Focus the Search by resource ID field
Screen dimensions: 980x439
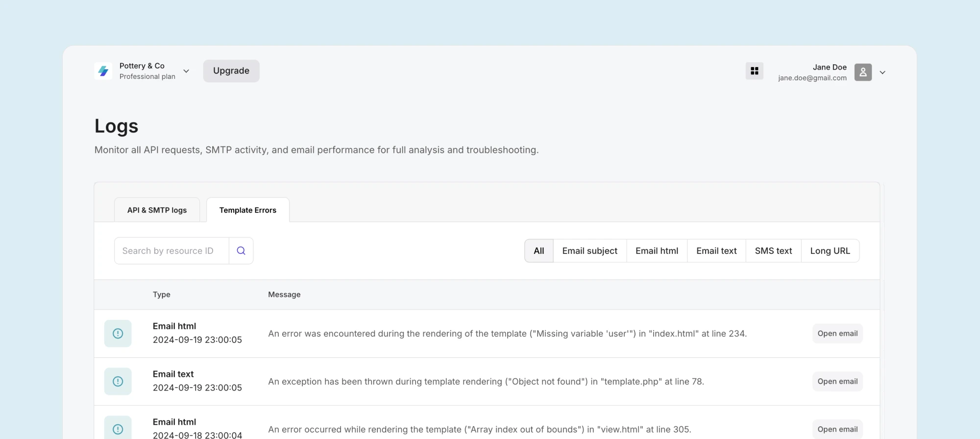171,251
